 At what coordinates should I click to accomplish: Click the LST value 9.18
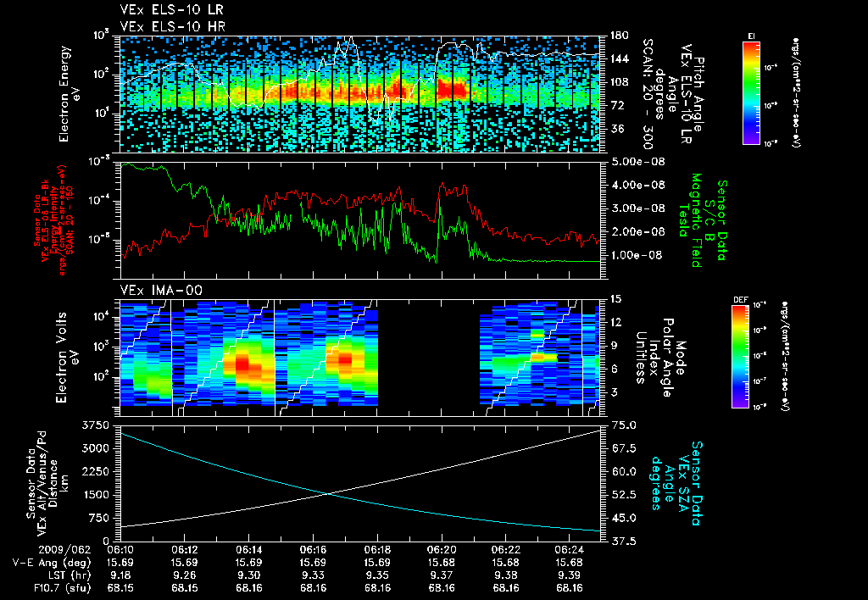[120, 575]
